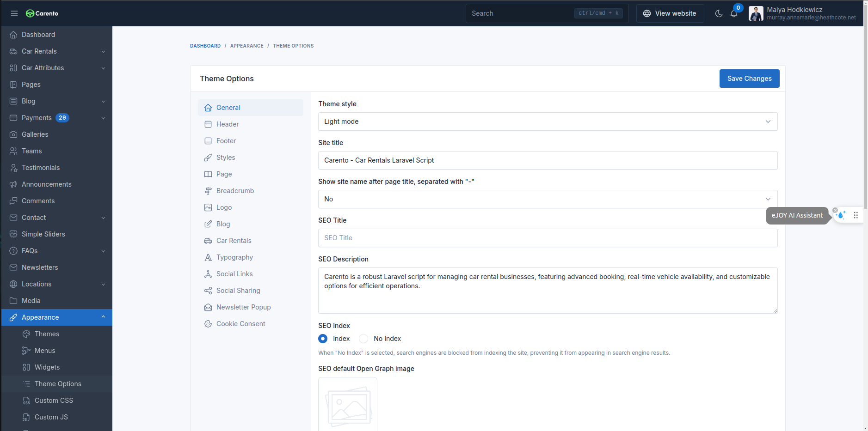868x431 pixels.
Task: Click the Styles brush icon in theme tabs
Action: [208, 158]
